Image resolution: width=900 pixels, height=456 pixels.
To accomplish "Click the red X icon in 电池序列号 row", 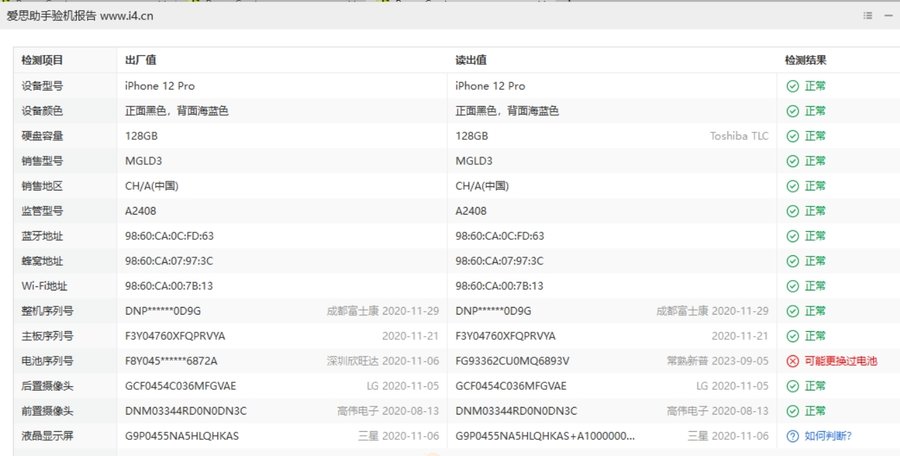I will [793, 361].
